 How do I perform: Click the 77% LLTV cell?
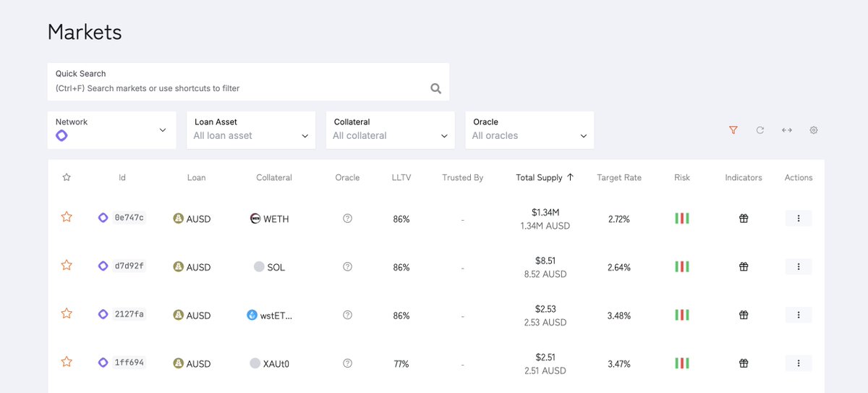click(x=401, y=364)
